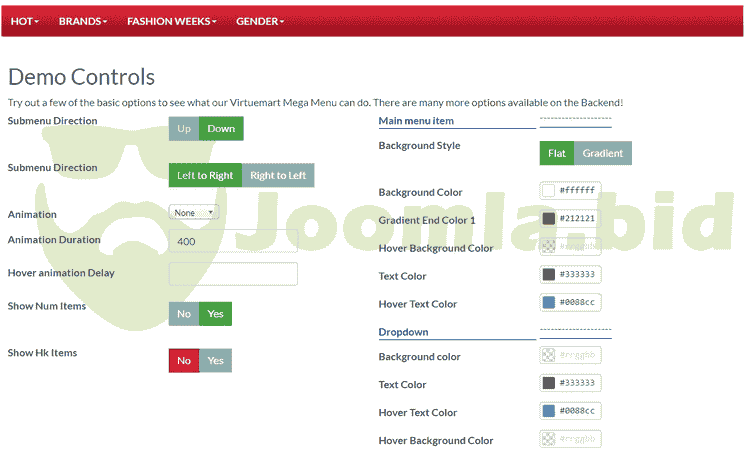Screen dimensions: 750x454
Task: Open the HOT menu dropdown
Action: [x=24, y=21]
